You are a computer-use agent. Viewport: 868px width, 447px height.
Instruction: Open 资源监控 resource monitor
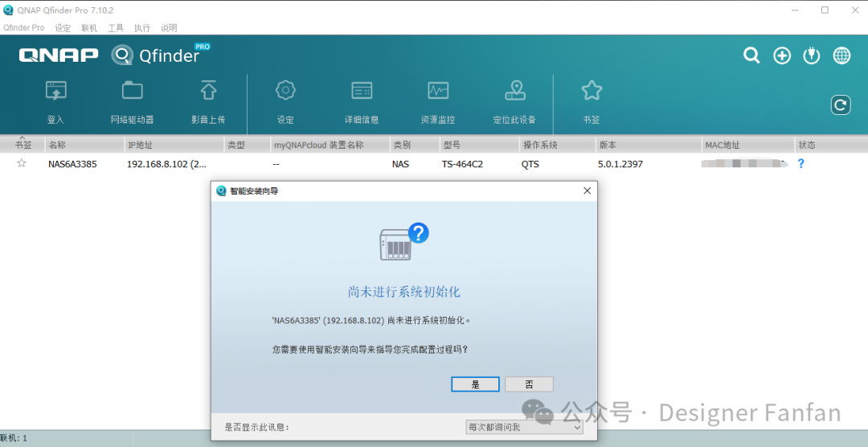[x=438, y=90]
